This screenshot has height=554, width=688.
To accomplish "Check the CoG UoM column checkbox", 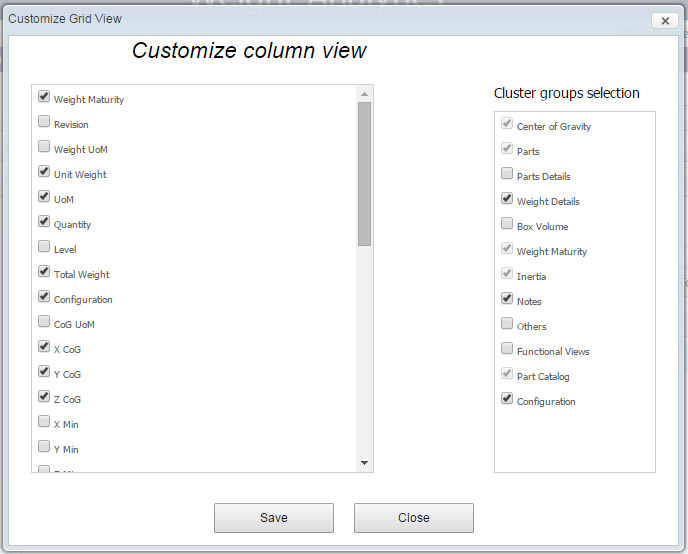I will 44,323.
